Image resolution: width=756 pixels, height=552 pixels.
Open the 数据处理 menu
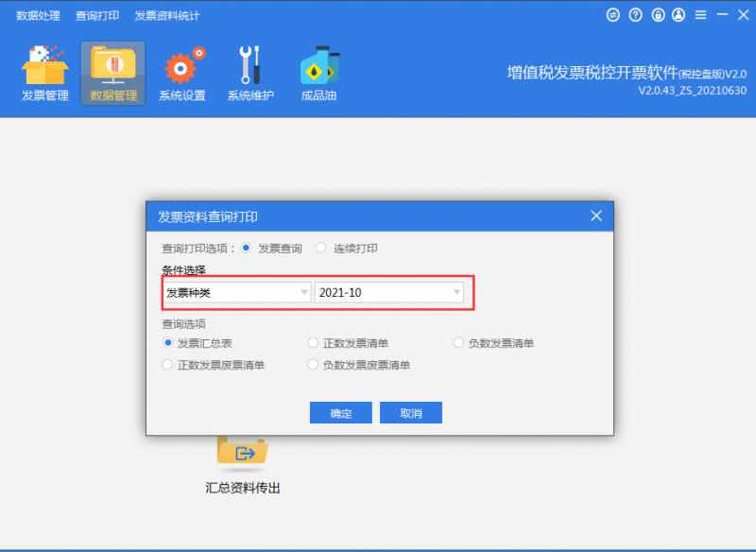pyautogui.click(x=38, y=16)
